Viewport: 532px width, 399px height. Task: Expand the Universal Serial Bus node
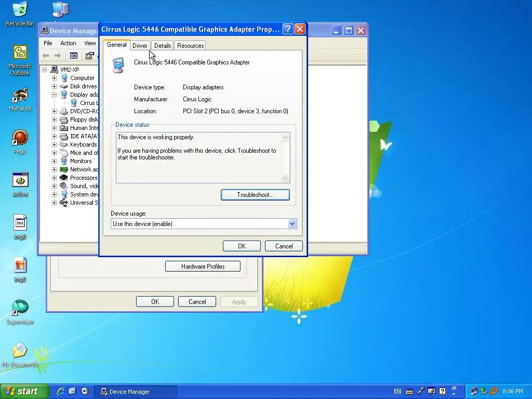54,203
